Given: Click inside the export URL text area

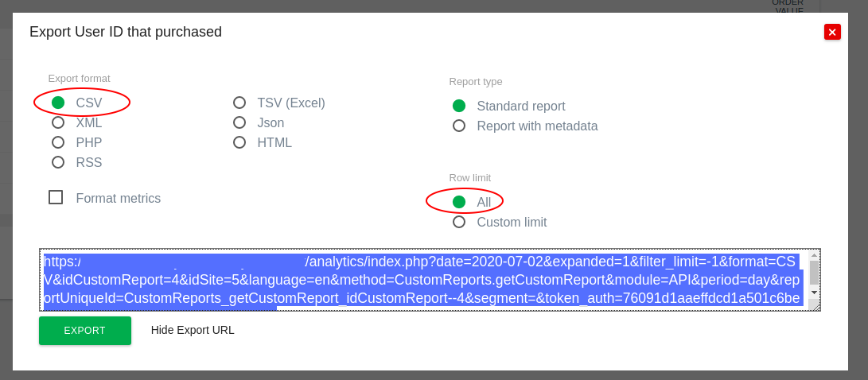Looking at the screenshot, I should 422,280.
